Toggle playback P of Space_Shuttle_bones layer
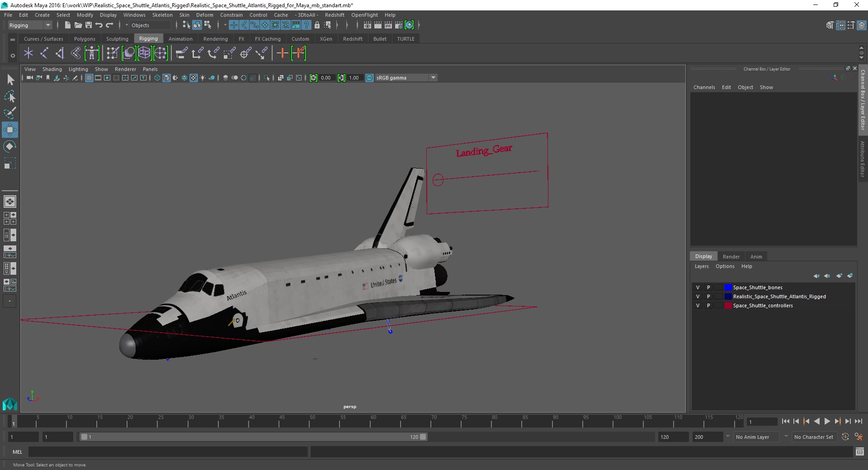The height and width of the screenshot is (470, 868). [708, 287]
